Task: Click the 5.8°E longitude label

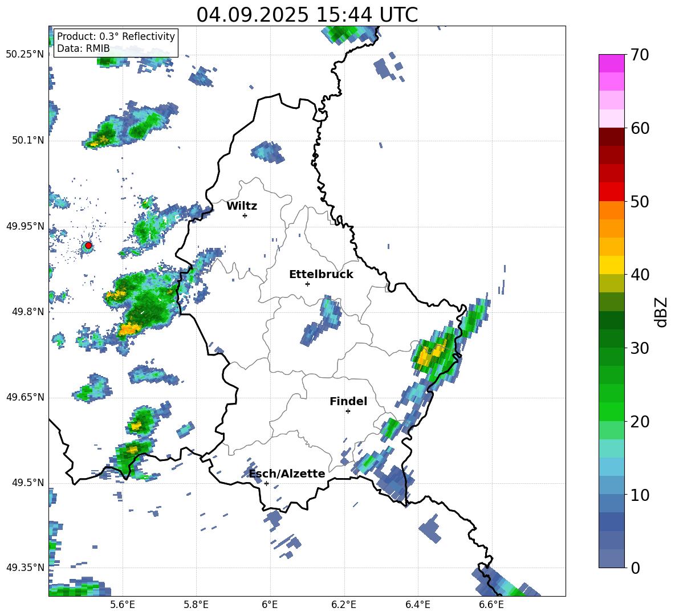Action: (x=196, y=605)
